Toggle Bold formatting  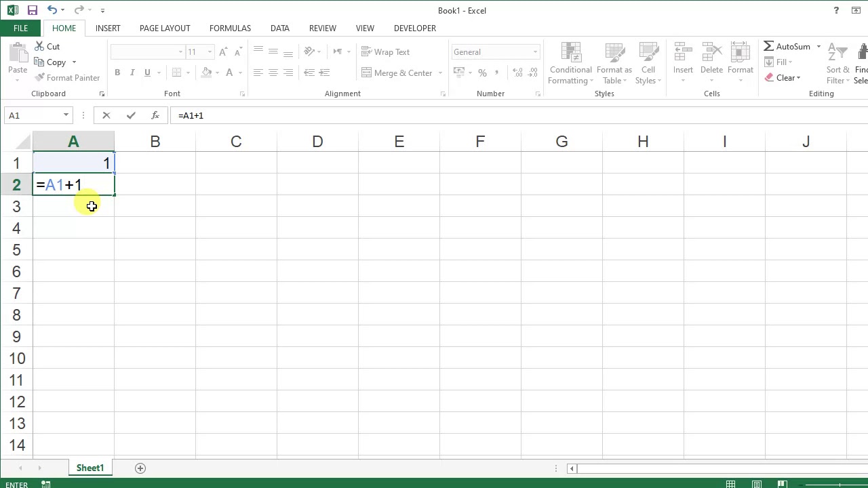click(117, 73)
